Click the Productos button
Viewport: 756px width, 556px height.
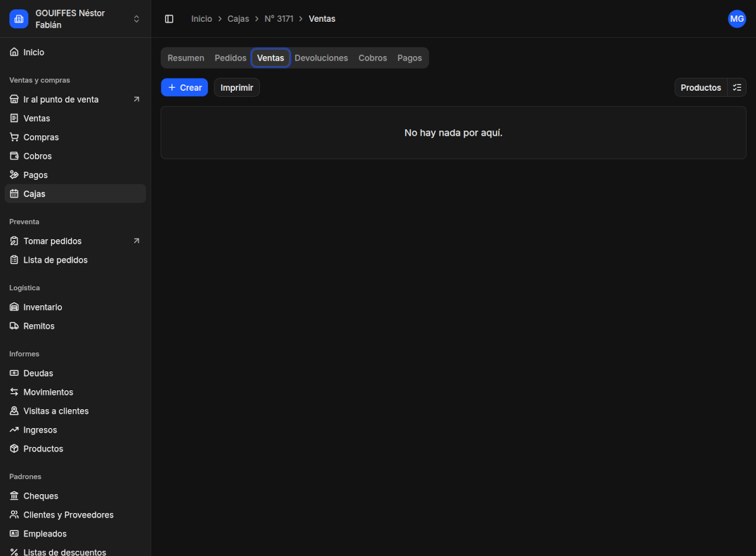tap(701, 87)
